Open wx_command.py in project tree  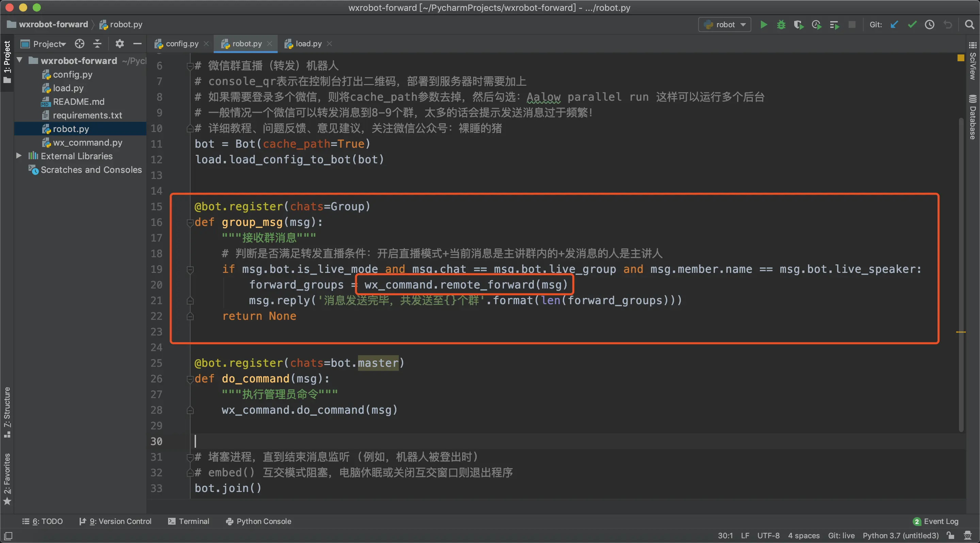click(x=87, y=143)
